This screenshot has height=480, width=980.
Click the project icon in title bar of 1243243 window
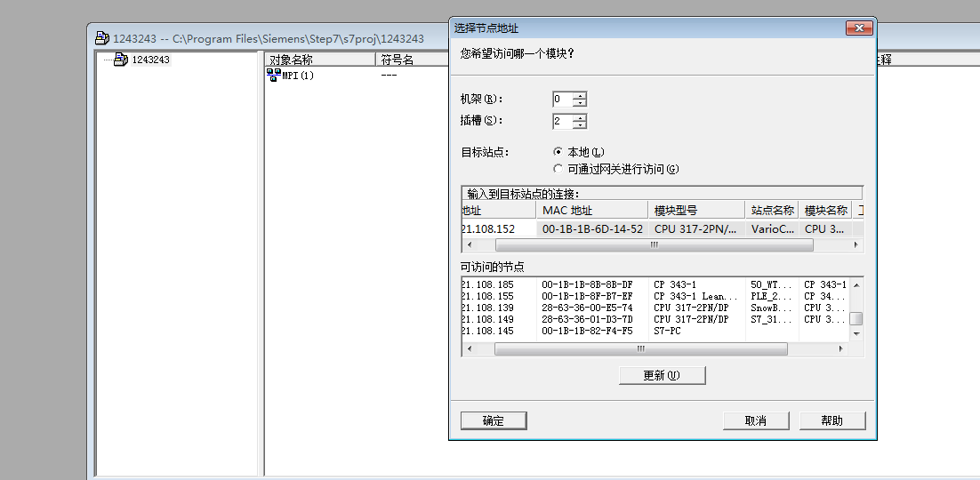[x=102, y=39]
